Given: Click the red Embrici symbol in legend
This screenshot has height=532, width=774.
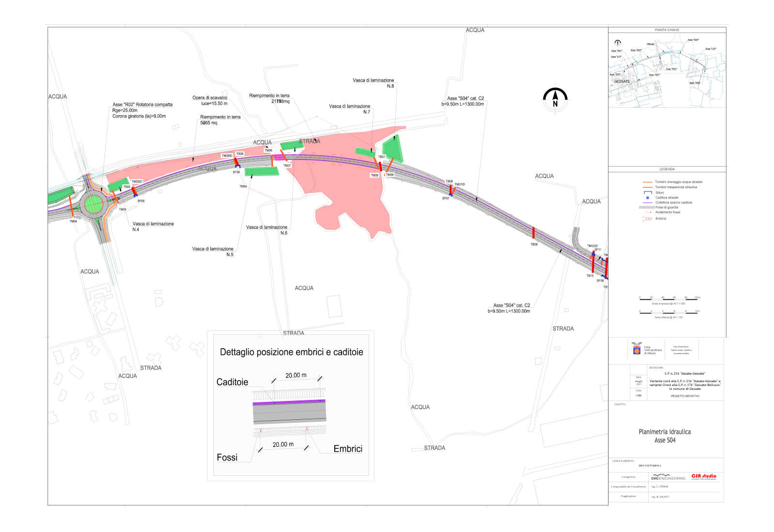Looking at the screenshot, I should tap(647, 219).
